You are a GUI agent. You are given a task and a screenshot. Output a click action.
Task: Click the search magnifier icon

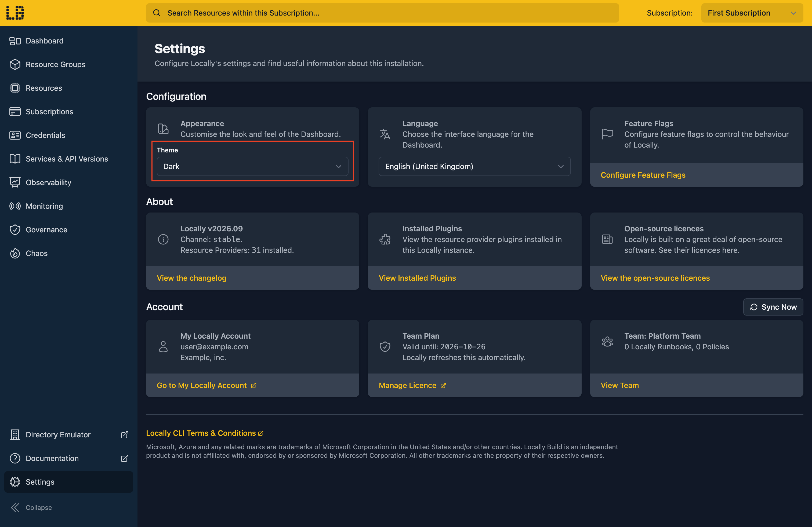(157, 13)
